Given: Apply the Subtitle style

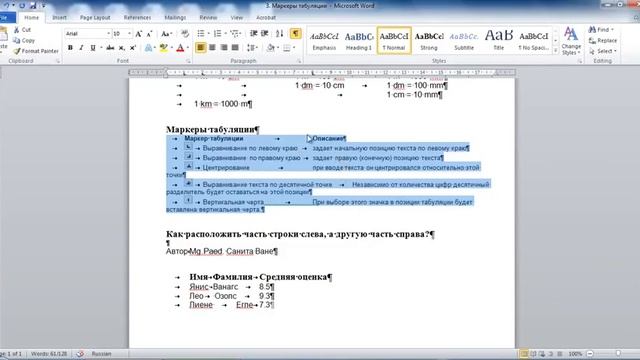Looking at the screenshot, I should pos(464,41).
